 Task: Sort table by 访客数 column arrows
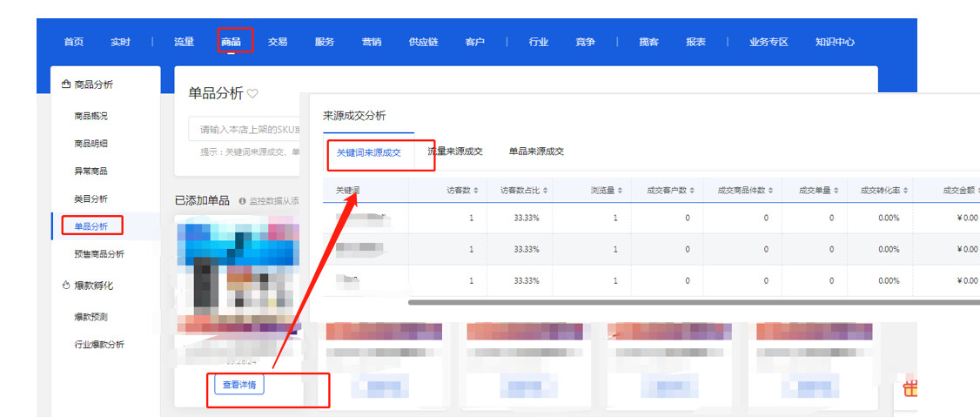(478, 191)
